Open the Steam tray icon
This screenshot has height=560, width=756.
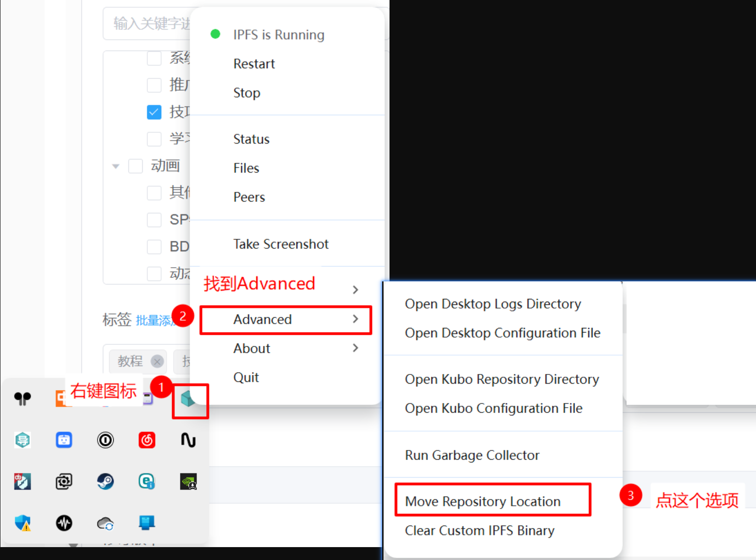105,482
